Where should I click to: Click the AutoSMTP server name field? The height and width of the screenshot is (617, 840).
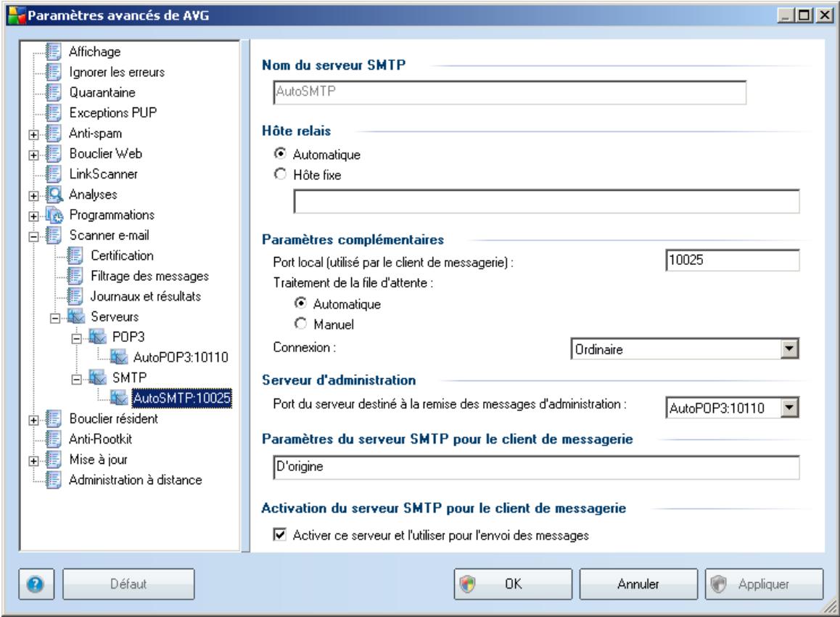point(509,92)
